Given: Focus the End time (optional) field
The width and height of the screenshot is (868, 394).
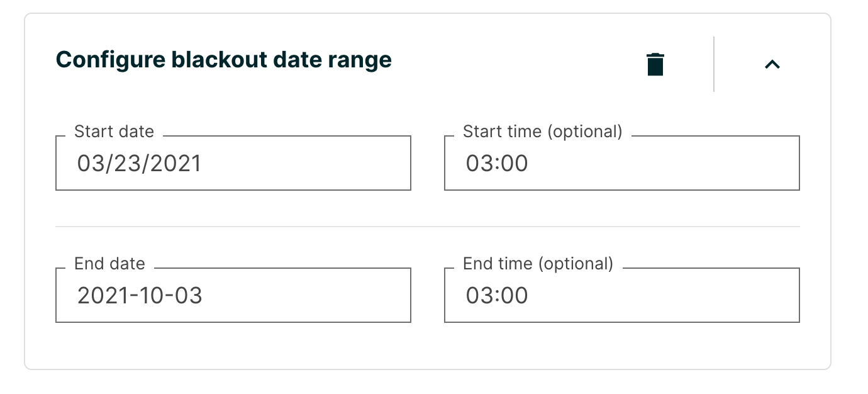Looking at the screenshot, I should [x=621, y=296].
